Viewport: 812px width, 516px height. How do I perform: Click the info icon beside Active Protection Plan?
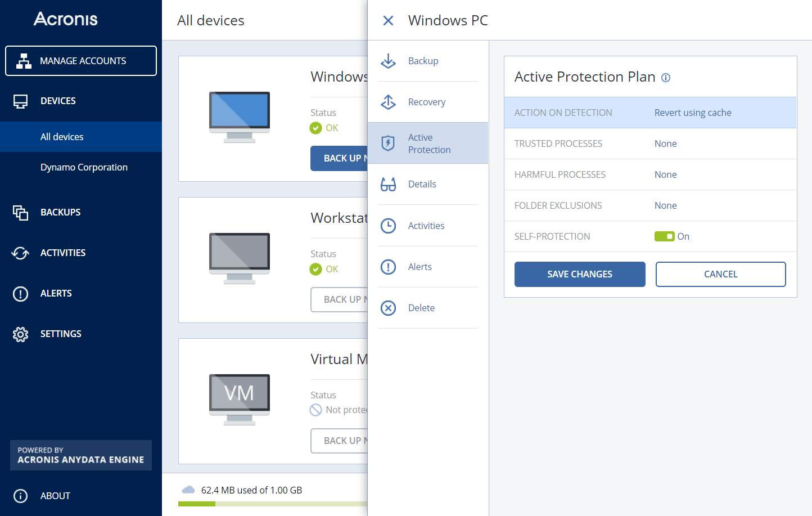(x=666, y=78)
